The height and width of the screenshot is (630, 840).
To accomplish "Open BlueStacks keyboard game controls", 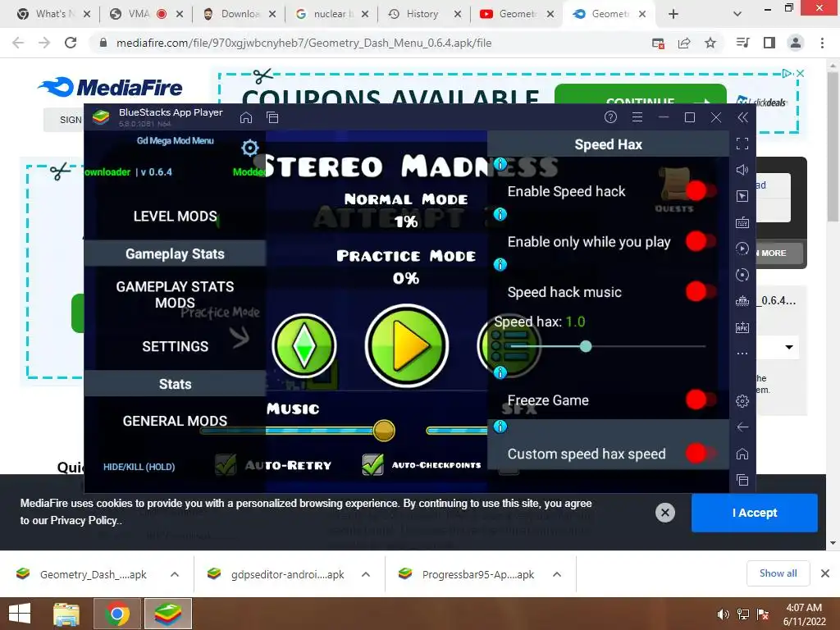I will coord(742,222).
